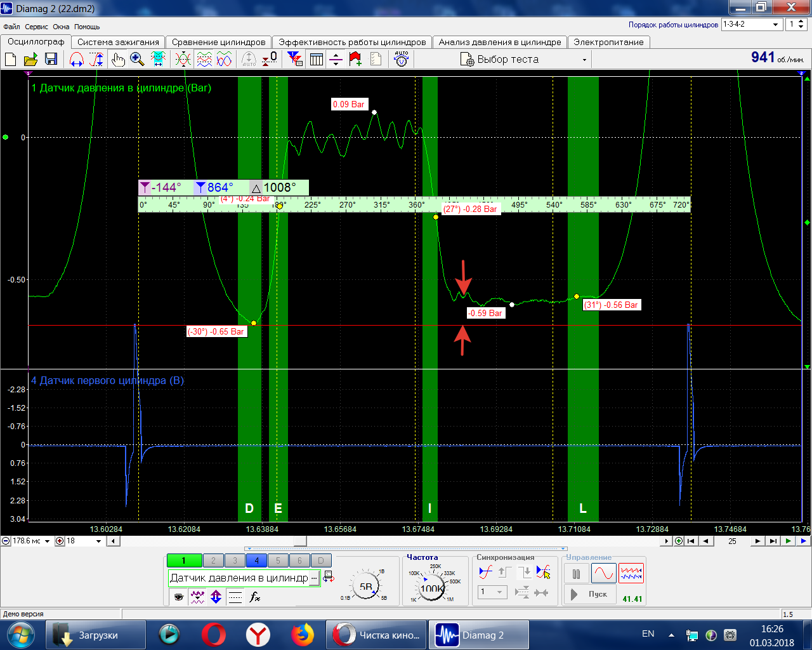Click the green play arrow in the frame navigator

click(x=788, y=541)
